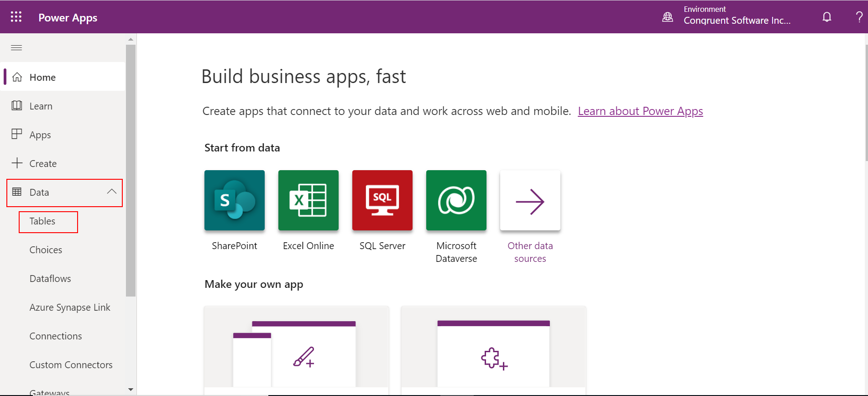This screenshot has width=868, height=396.
Task: Click the Data table icon
Action: (17, 192)
